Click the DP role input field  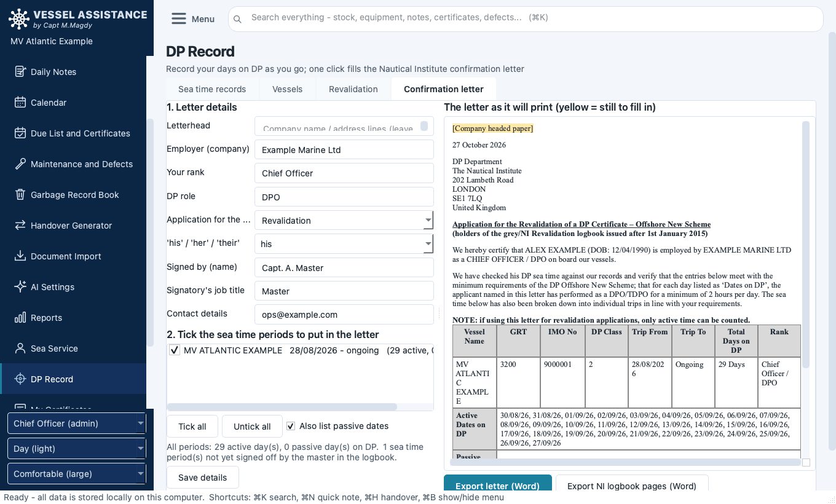pyautogui.click(x=344, y=197)
